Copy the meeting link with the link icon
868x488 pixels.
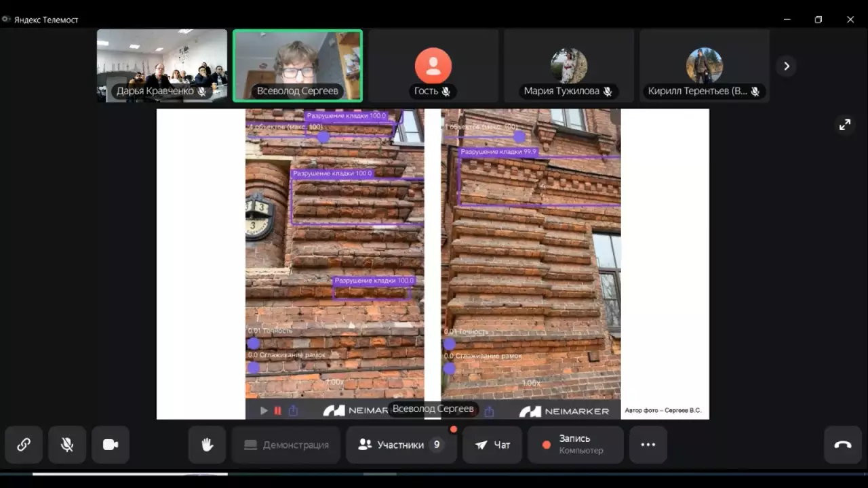tap(24, 445)
